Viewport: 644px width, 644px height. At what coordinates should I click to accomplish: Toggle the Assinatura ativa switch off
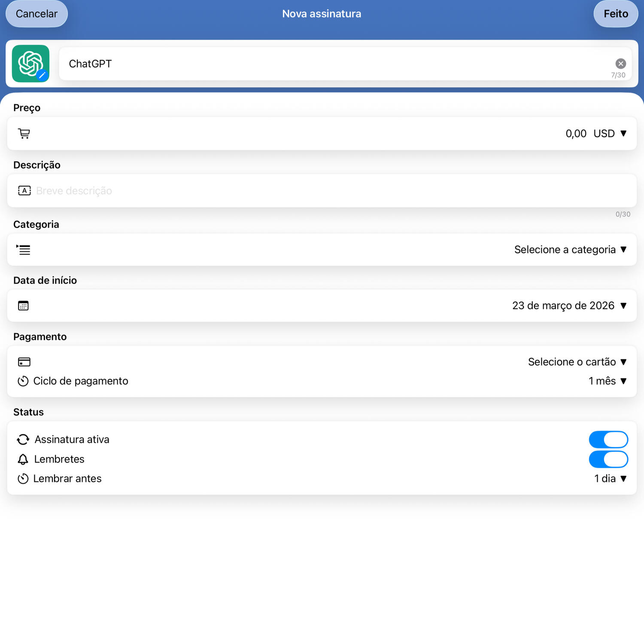[x=608, y=440]
